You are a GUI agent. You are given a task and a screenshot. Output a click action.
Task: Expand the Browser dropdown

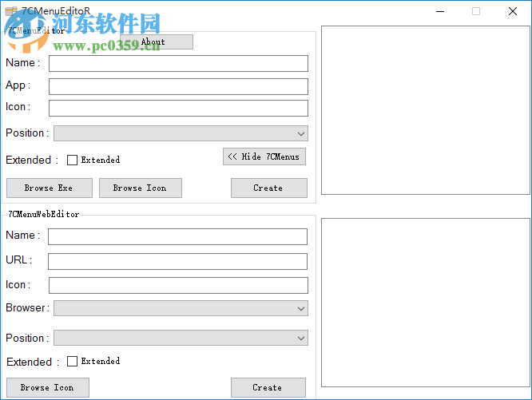point(181,308)
